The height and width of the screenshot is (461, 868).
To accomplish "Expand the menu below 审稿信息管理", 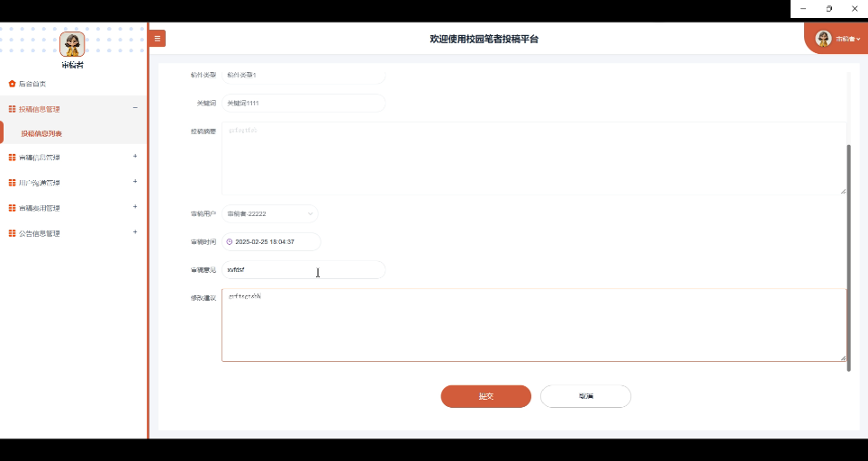I will coord(135,182).
